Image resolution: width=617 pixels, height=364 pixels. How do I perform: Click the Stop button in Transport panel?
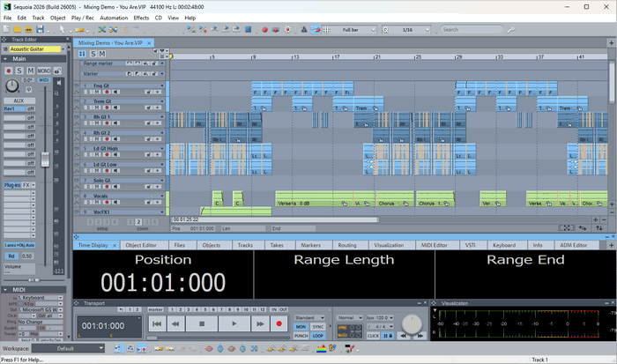coord(202,323)
